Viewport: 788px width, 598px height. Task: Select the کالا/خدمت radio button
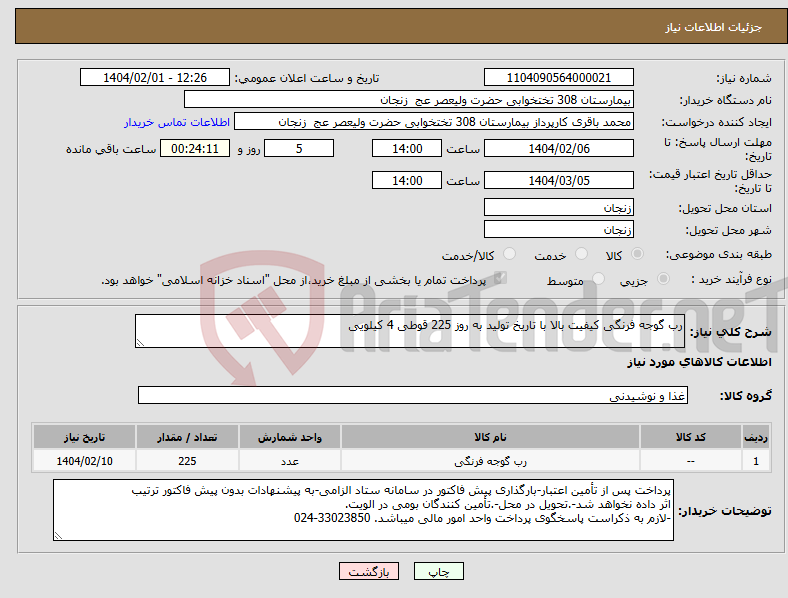tap(510, 254)
